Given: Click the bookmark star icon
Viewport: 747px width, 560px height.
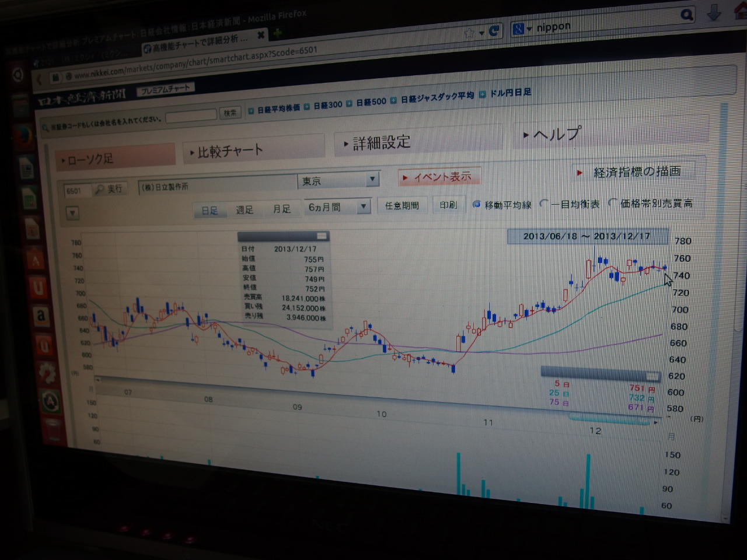Looking at the screenshot, I should [469, 33].
